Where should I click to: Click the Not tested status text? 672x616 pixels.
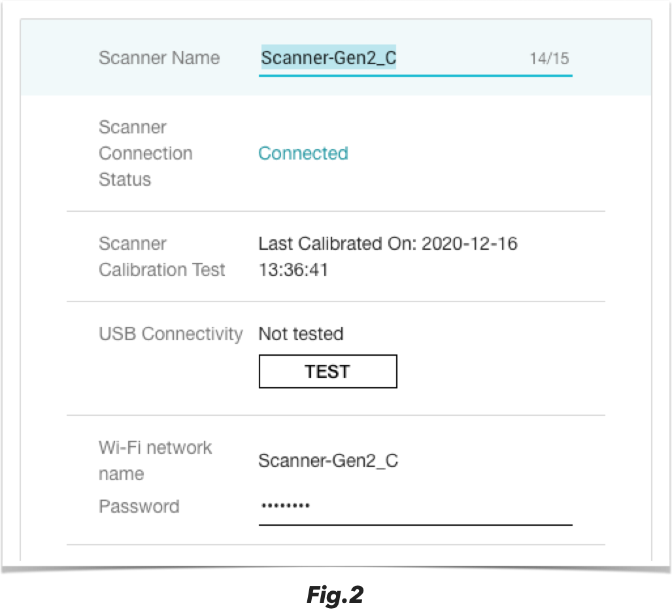click(301, 334)
